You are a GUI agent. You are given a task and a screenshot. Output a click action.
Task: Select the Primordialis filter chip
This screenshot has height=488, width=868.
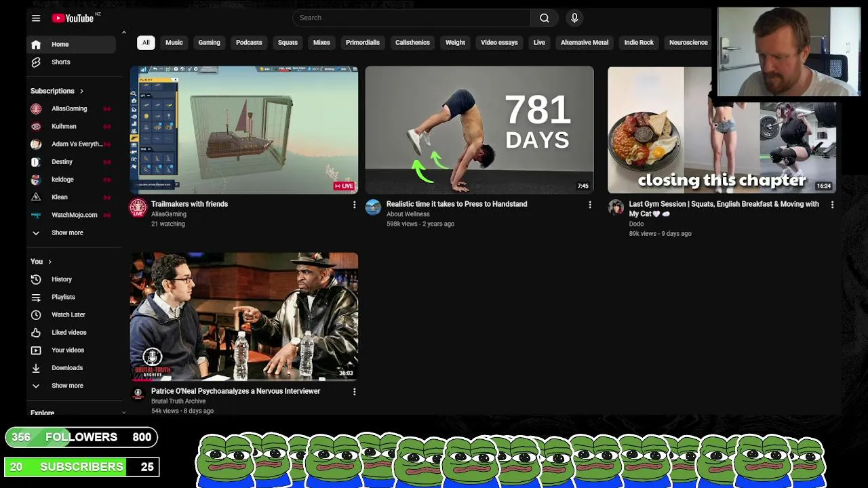363,42
